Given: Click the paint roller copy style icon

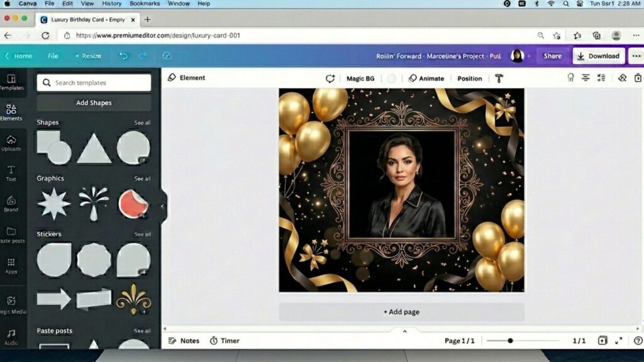Looking at the screenshot, I should tap(499, 79).
